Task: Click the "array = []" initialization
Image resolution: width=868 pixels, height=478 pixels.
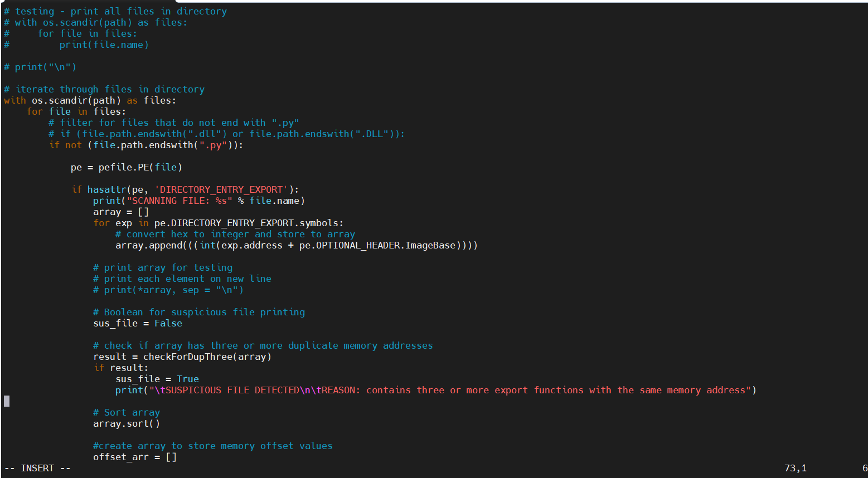Action: [121, 212]
